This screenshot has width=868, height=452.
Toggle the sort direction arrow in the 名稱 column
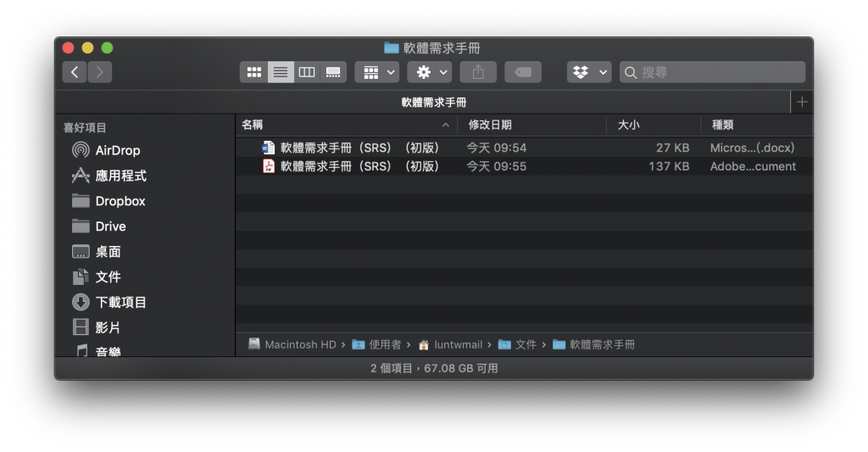pos(446,126)
